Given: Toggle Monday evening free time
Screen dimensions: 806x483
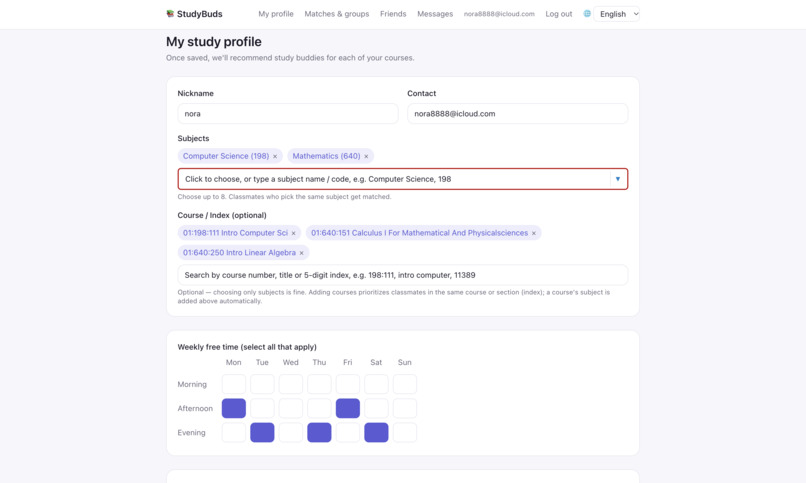Looking at the screenshot, I should click(x=234, y=433).
